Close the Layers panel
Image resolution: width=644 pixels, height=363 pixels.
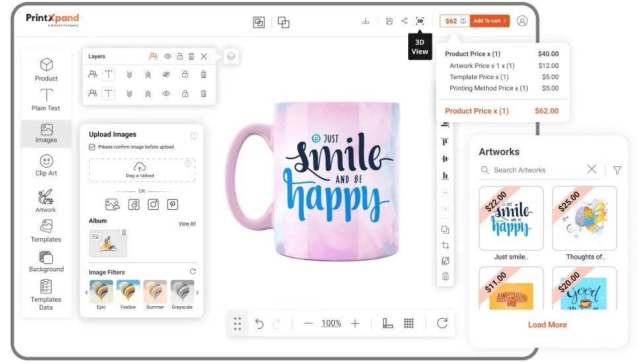pyautogui.click(x=203, y=57)
